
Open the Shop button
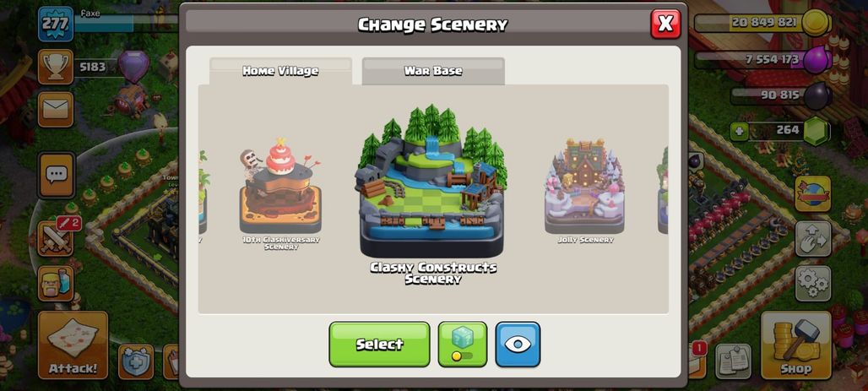[795, 345]
